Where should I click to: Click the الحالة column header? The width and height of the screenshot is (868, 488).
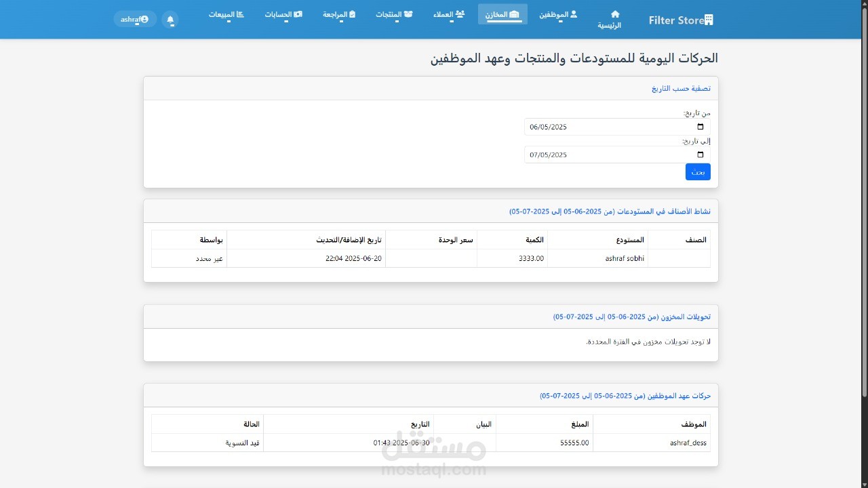coord(208,424)
